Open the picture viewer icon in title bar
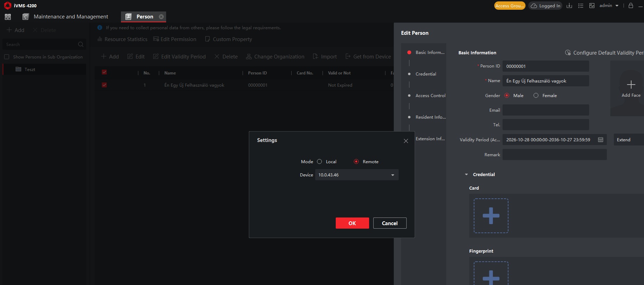Viewport: 644px width, 285px height. [592, 6]
